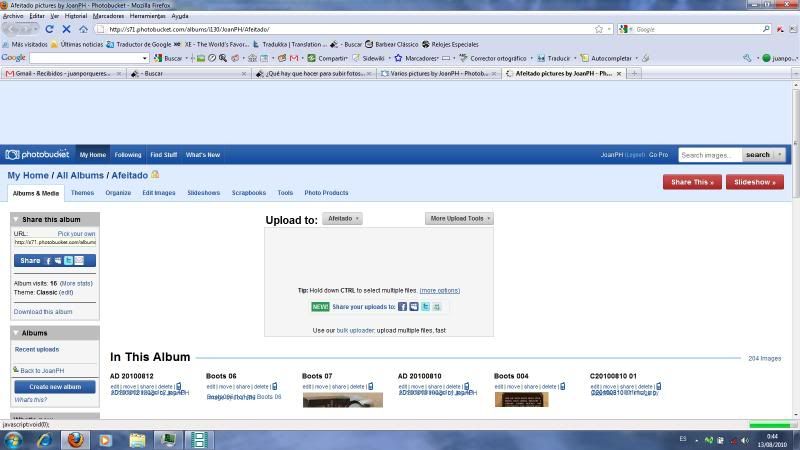800x450 pixels.
Task: Click info icon beside Boots 004 delete
Action: 562,386
